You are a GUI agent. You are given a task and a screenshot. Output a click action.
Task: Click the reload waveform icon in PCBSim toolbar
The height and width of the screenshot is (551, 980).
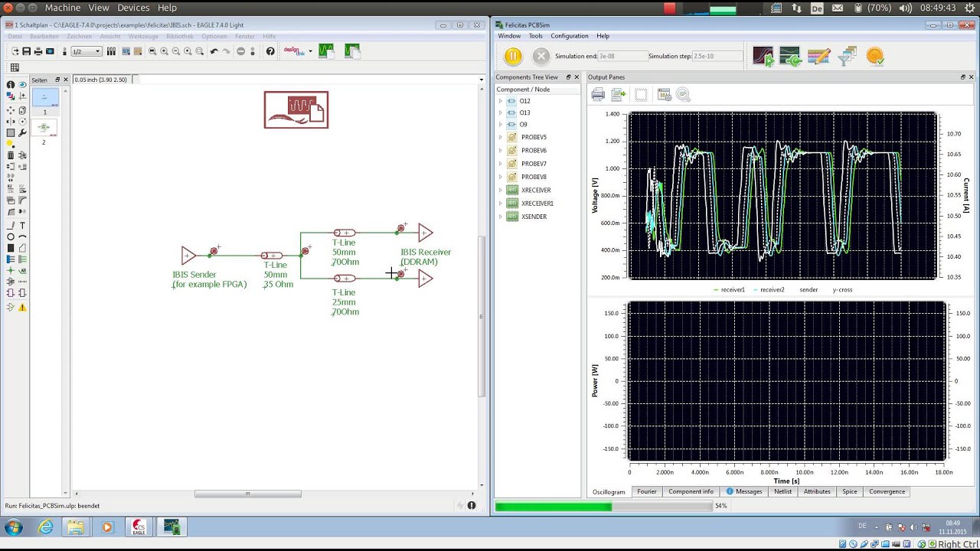pos(791,56)
